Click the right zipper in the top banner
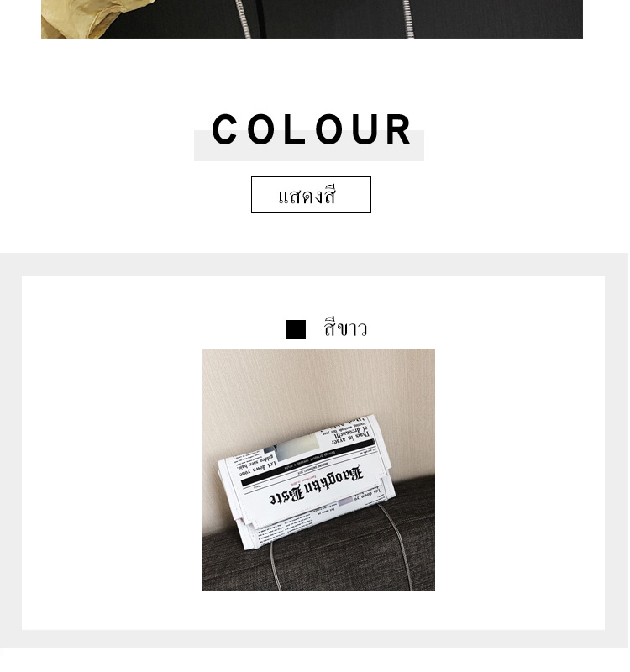This screenshot has width=630, height=672. tap(408, 18)
